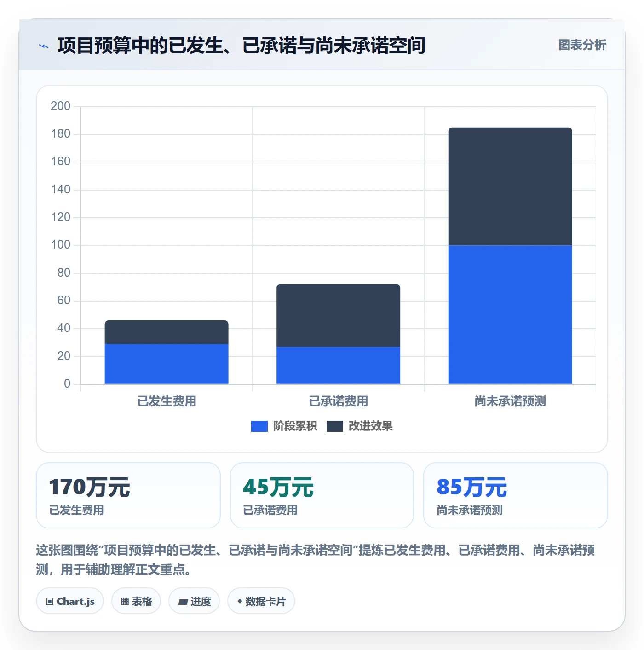Click the bar icon in 进度 chip
The image size is (644, 650).
coord(183,602)
